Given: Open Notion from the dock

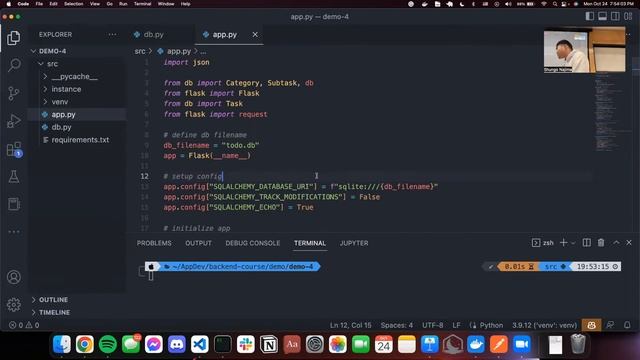Looking at the screenshot, I should point(269,344).
